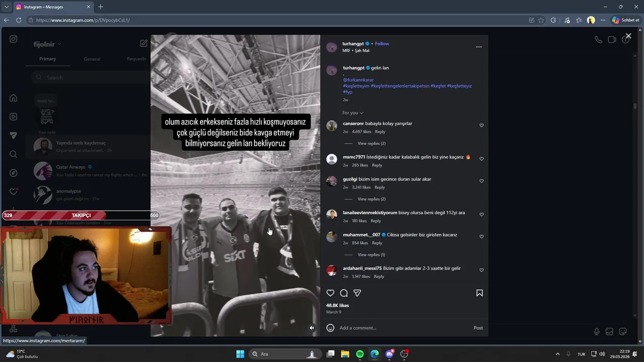Select Requests messages tab
This screenshot has width=644, height=362.
point(136,59)
